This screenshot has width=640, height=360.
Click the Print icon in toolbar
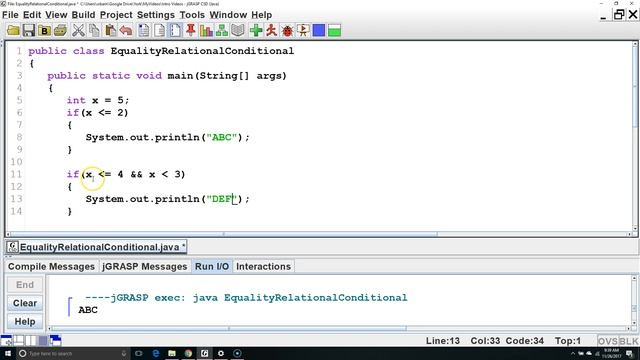(60, 31)
